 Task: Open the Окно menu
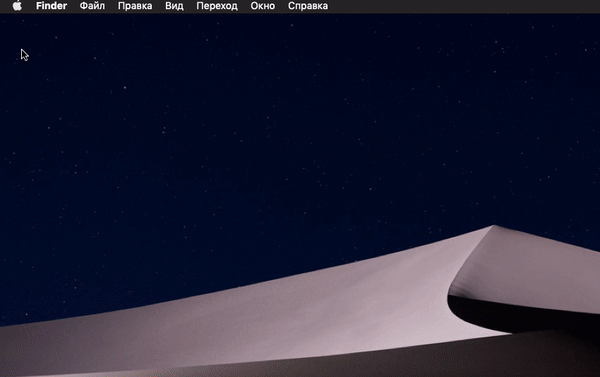point(262,6)
